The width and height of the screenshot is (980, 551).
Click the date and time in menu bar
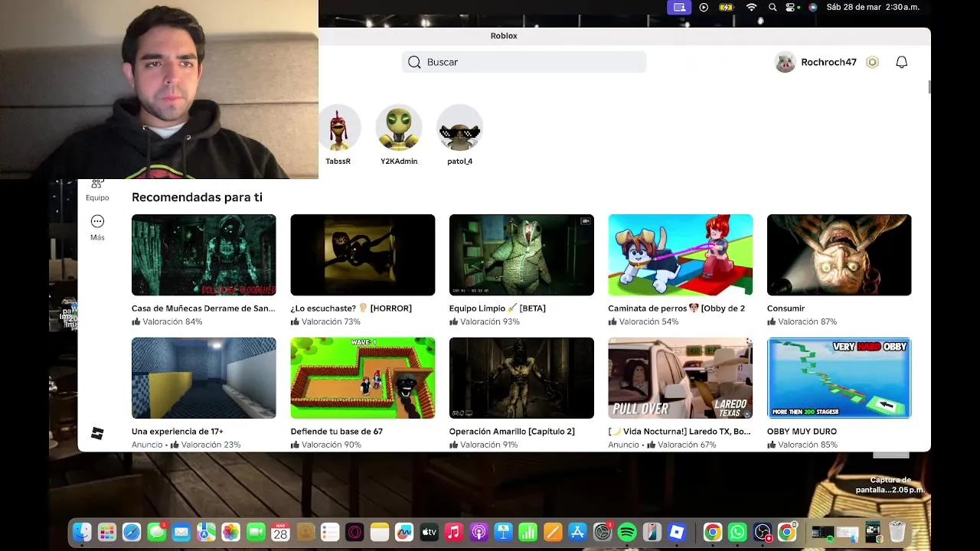pos(873,7)
